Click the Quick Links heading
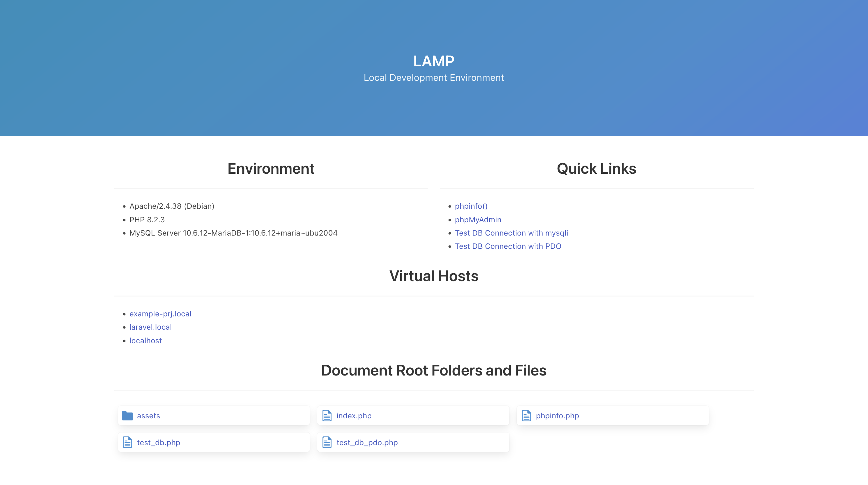This screenshot has width=868, height=485. tap(596, 169)
